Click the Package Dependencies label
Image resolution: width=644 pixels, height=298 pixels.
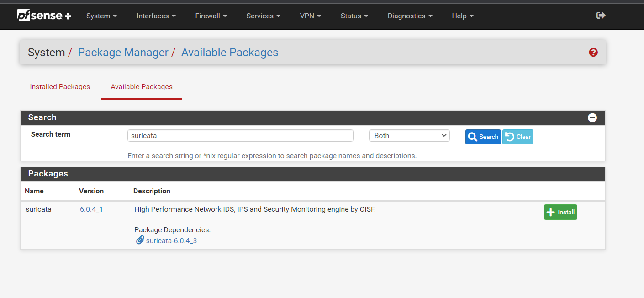click(172, 230)
